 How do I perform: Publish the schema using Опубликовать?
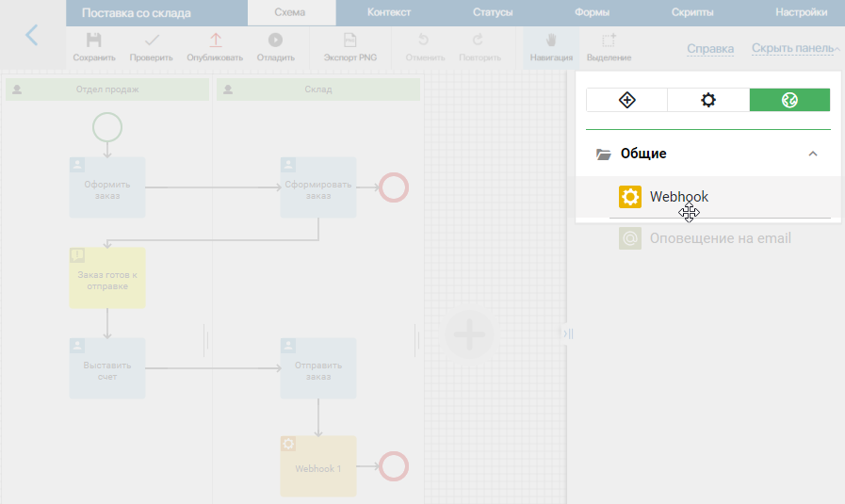215,47
